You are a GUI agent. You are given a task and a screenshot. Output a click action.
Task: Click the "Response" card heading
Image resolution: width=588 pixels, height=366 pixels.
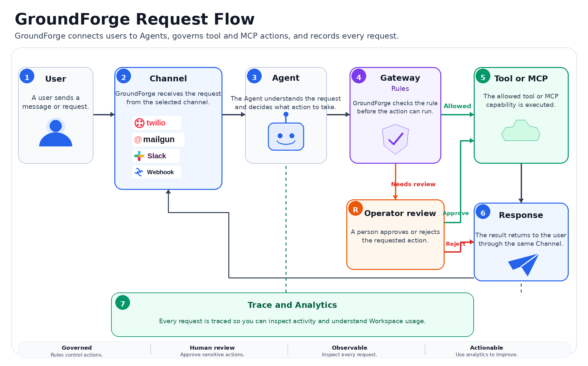click(521, 215)
